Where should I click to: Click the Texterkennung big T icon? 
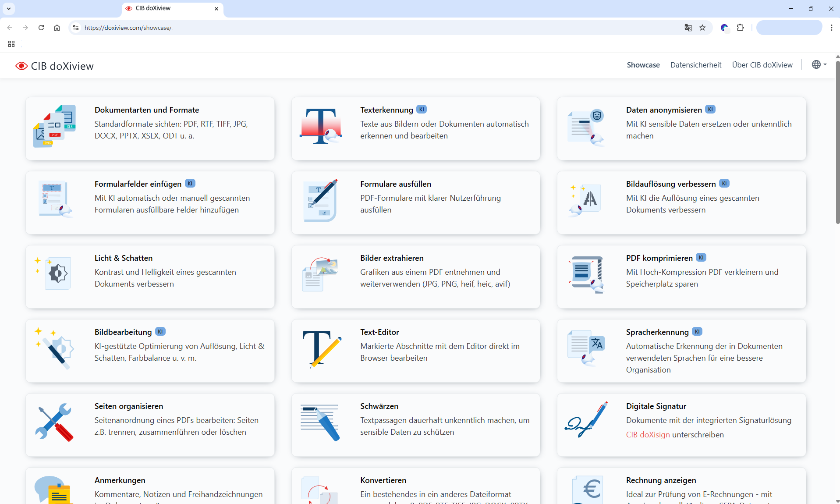coord(321,126)
